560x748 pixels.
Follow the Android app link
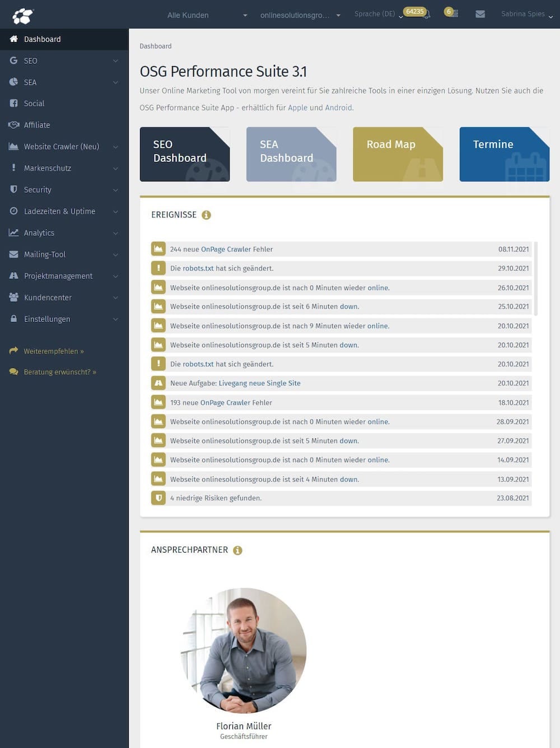click(x=339, y=107)
